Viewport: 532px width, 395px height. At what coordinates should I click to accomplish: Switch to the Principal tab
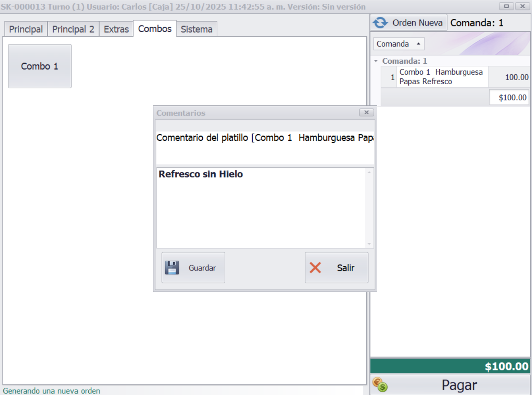tap(26, 29)
